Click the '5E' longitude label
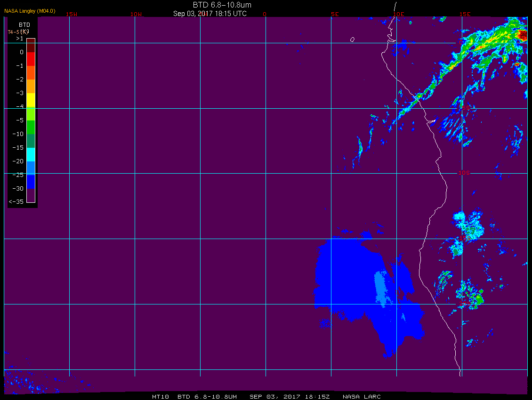The height and width of the screenshot is (400, 532). pos(335,14)
